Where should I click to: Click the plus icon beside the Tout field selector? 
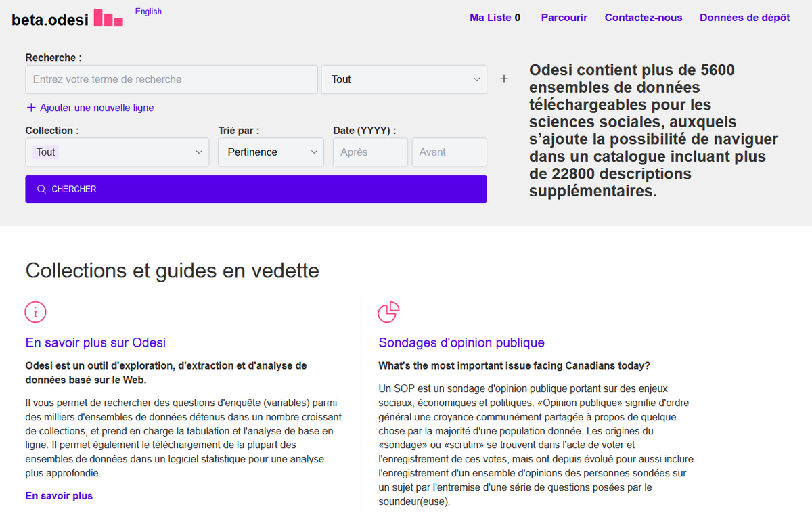[x=504, y=79]
